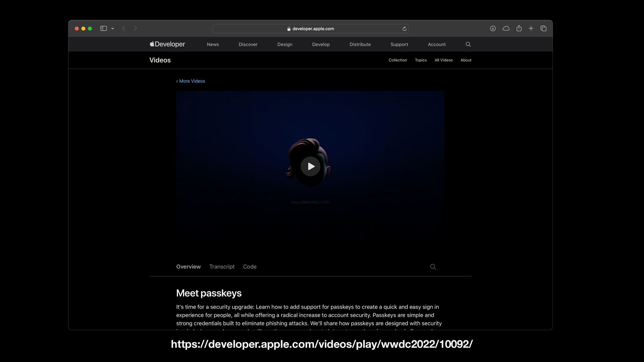Switch to the Code tab
644x362 pixels.
click(250, 267)
